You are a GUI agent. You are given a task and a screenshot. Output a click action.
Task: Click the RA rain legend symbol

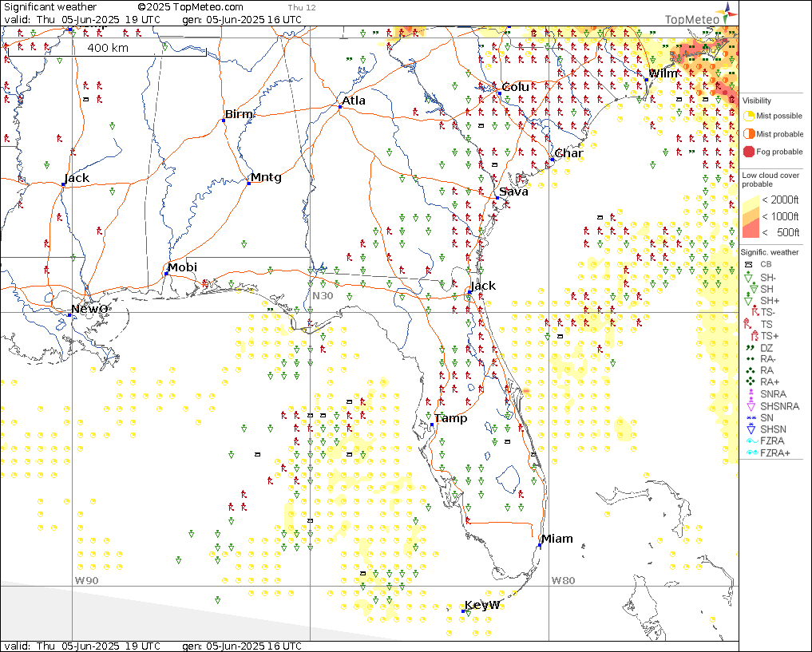[750, 370]
